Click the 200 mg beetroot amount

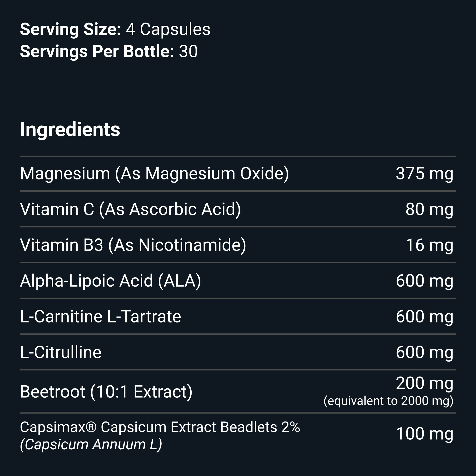pyautogui.click(x=424, y=384)
